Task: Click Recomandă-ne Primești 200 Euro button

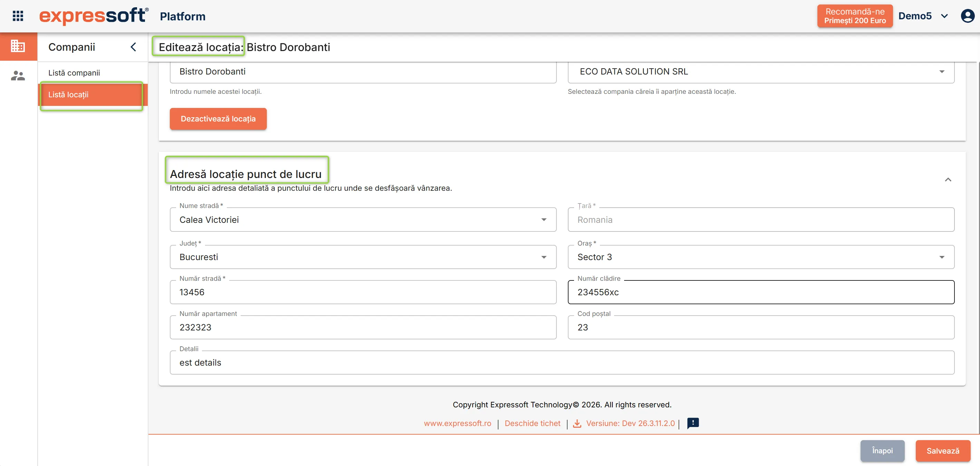Action: [855, 16]
